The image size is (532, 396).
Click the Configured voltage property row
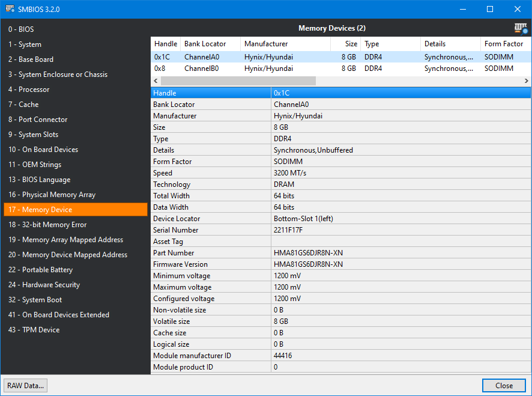[340, 299]
